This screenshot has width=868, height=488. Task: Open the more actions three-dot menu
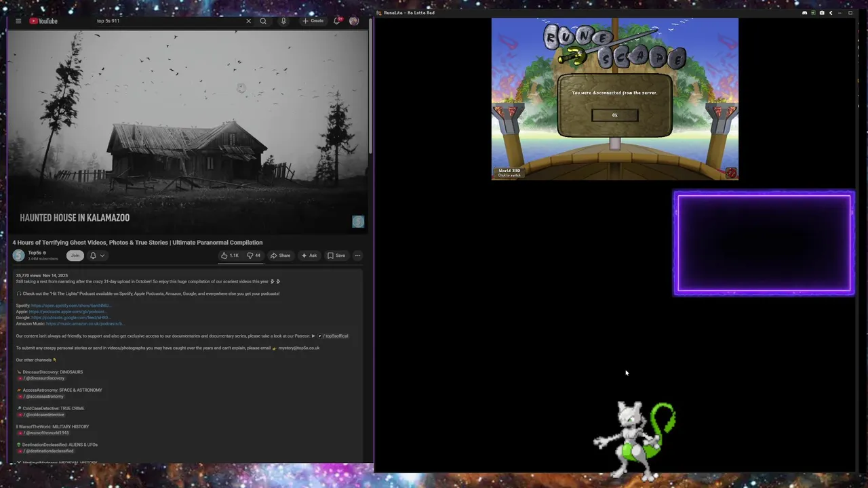pos(357,256)
